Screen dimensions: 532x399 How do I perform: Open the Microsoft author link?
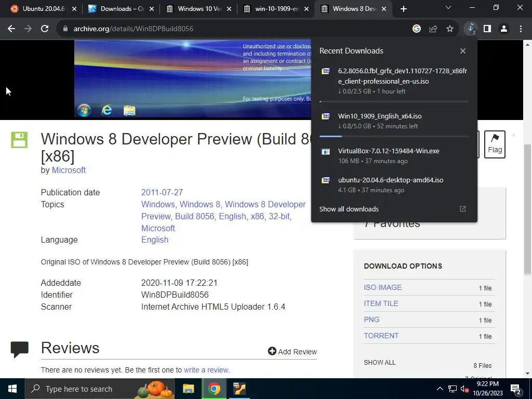[x=69, y=170]
